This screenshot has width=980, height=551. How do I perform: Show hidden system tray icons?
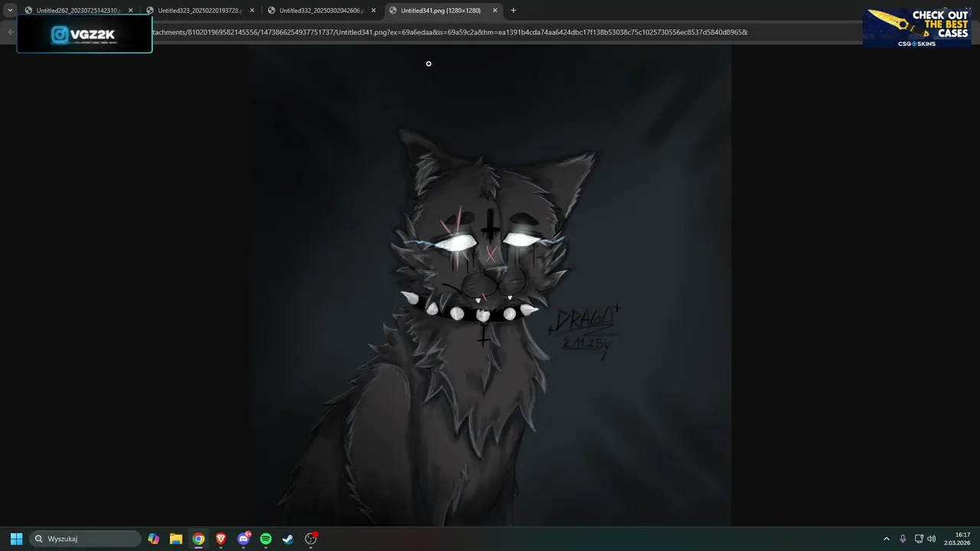(x=887, y=539)
